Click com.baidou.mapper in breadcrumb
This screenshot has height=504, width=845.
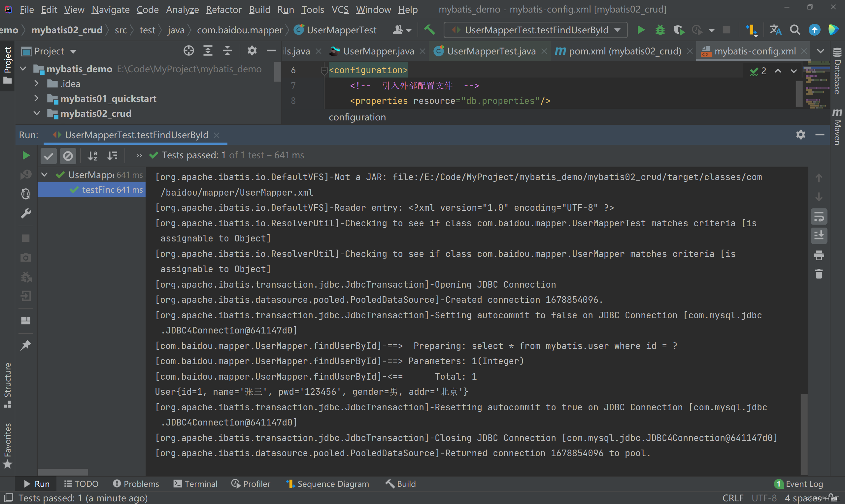[x=240, y=30]
